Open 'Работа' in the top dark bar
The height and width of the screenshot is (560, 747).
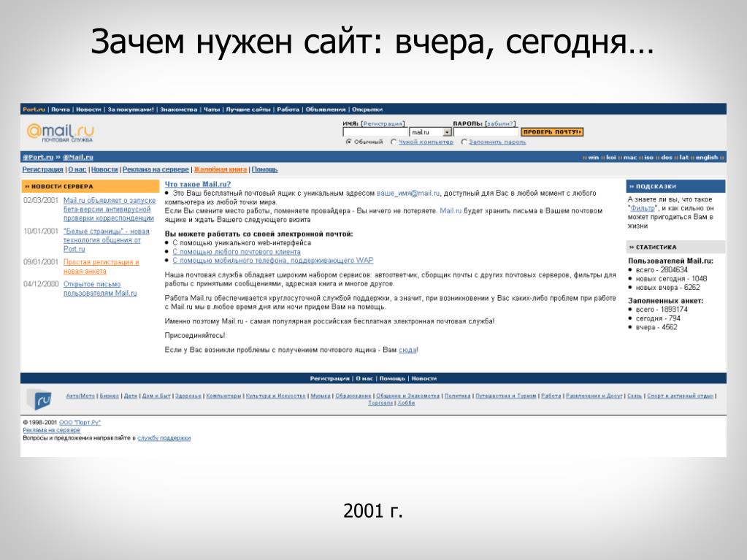point(288,110)
